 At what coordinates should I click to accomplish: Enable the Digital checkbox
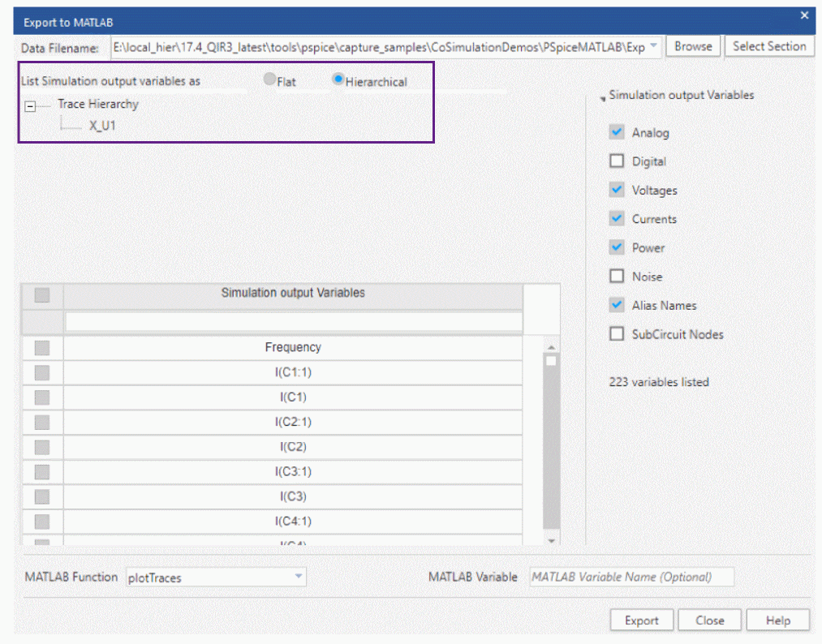click(617, 161)
